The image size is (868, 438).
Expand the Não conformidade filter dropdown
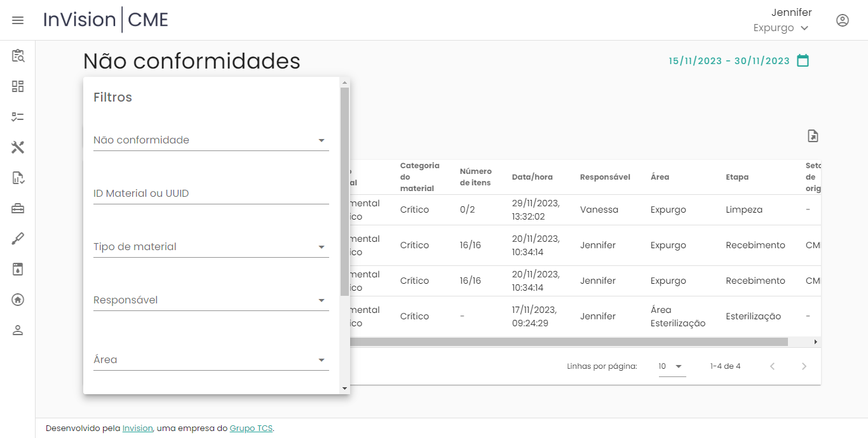pos(210,140)
